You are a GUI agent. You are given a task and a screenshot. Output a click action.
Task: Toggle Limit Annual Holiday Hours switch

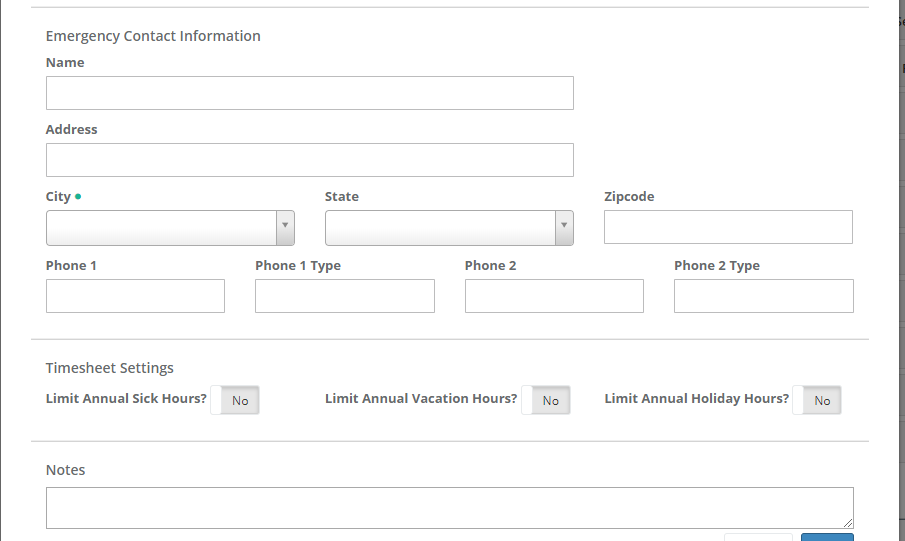[817, 400]
